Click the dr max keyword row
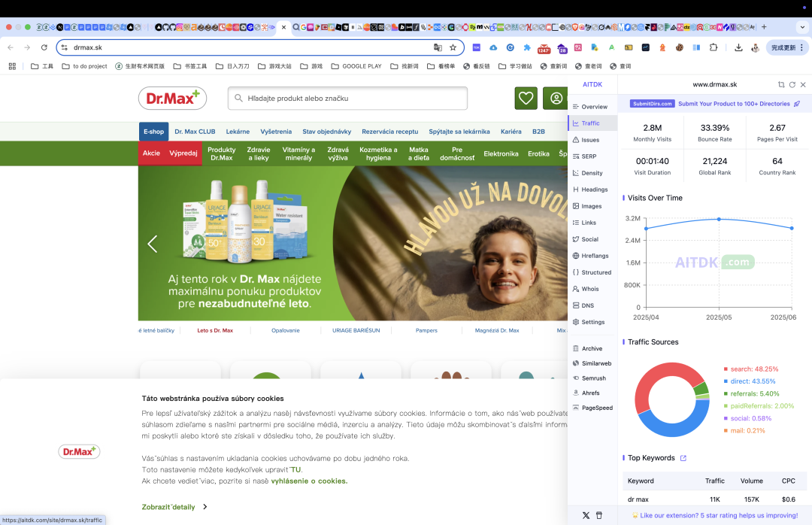812x525 pixels. point(715,499)
